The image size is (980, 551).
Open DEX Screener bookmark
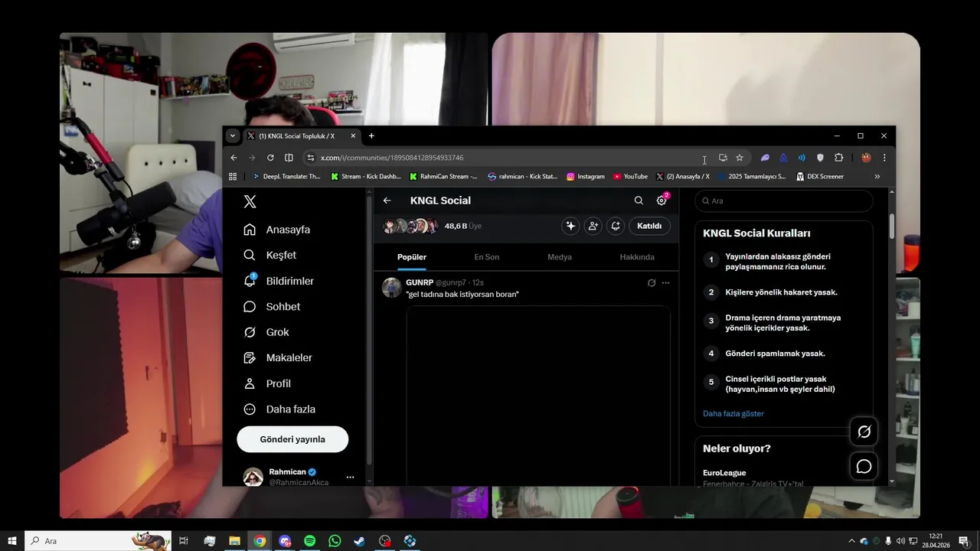tap(820, 176)
